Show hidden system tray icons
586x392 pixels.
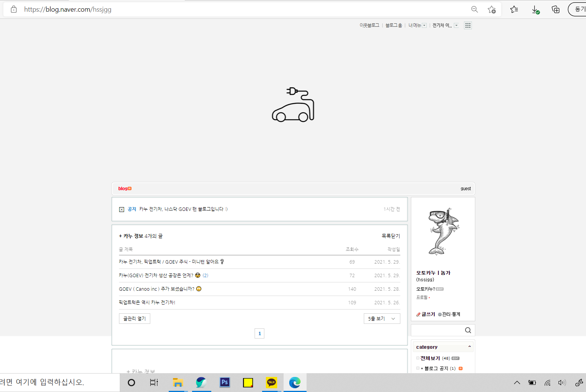(x=517, y=383)
